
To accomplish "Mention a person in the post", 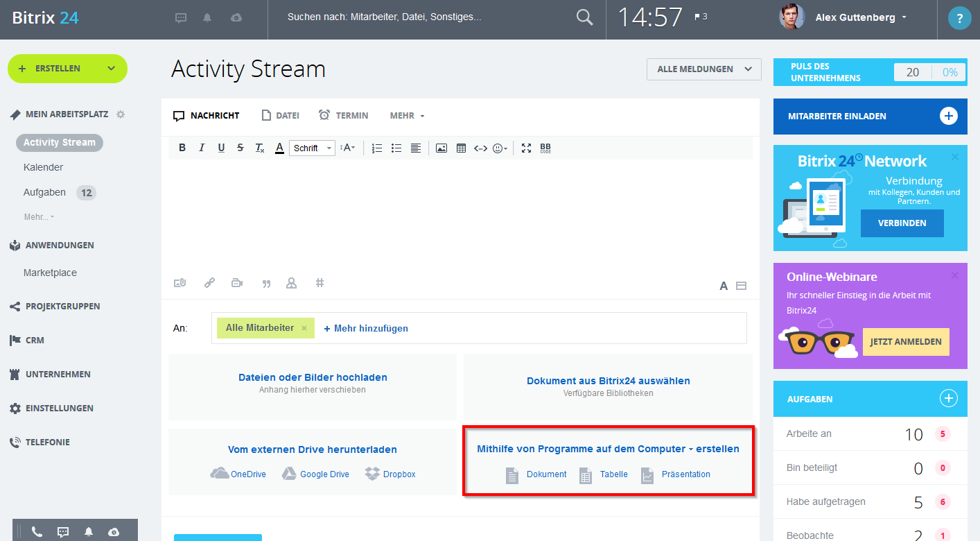I will click(x=291, y=282).
